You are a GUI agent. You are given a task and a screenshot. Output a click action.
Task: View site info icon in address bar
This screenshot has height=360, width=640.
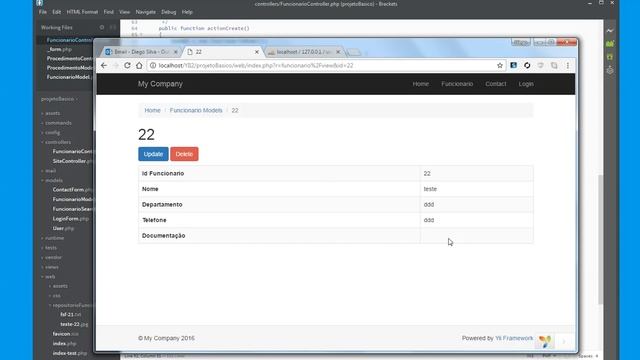click(153, 65)
